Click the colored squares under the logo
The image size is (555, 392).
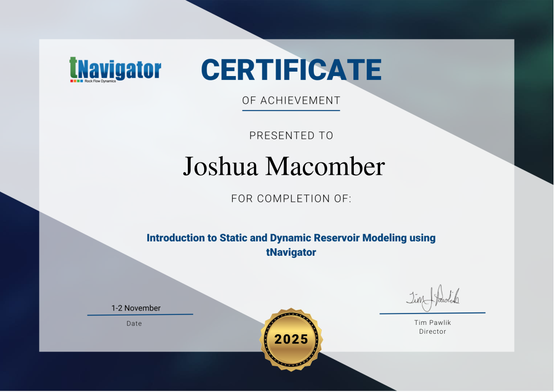point(76,80)
